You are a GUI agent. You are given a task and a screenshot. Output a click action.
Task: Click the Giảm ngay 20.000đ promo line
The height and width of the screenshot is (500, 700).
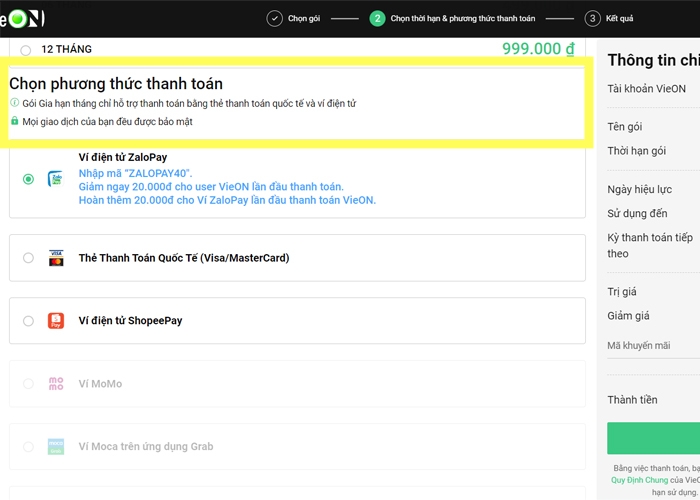[211, 187]
